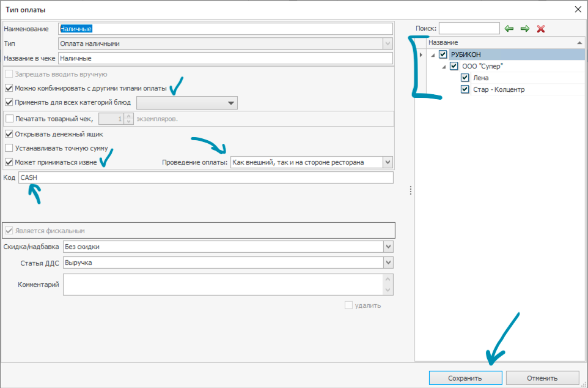The height and width of the screenshot is (388, 588).
Task: Uncheck 'Открывать денежный ящик' checkbox
Action: tap(9, 134)
